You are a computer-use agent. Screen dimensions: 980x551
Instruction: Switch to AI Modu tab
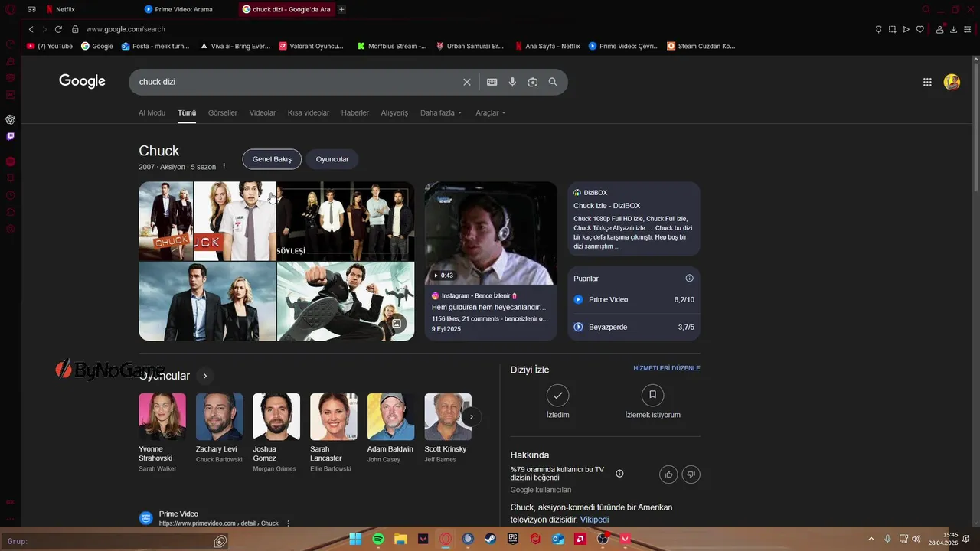pos(152,112)
